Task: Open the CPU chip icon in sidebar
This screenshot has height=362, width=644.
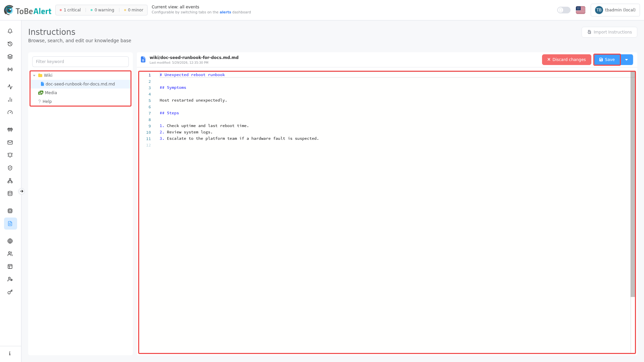Action: [x=10, y=211]
